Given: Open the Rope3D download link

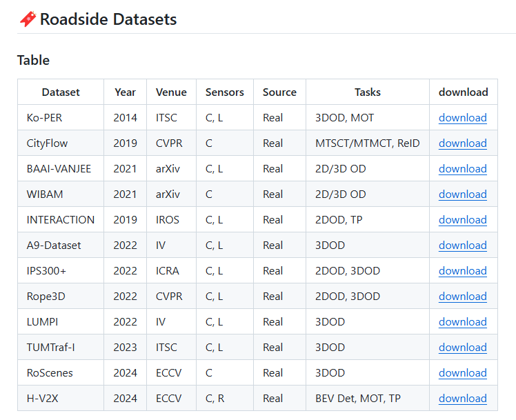Looking at the screenshot, I should [x=463, y=297].
